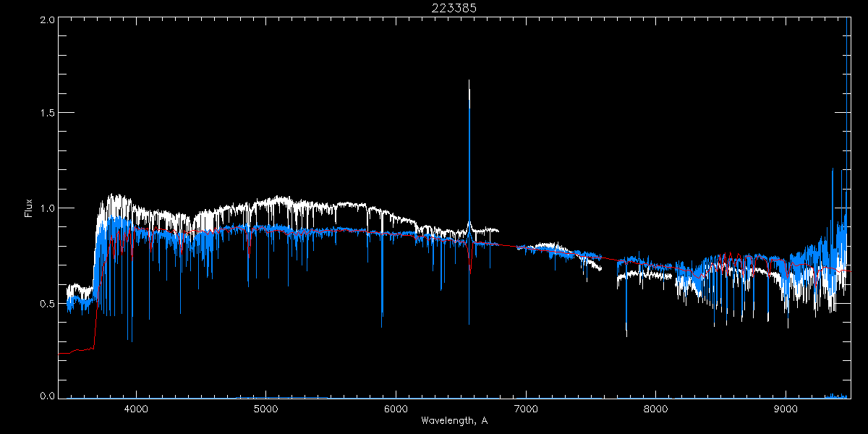Click the 4000 tick label on x-axis

[x=136, y=409]
